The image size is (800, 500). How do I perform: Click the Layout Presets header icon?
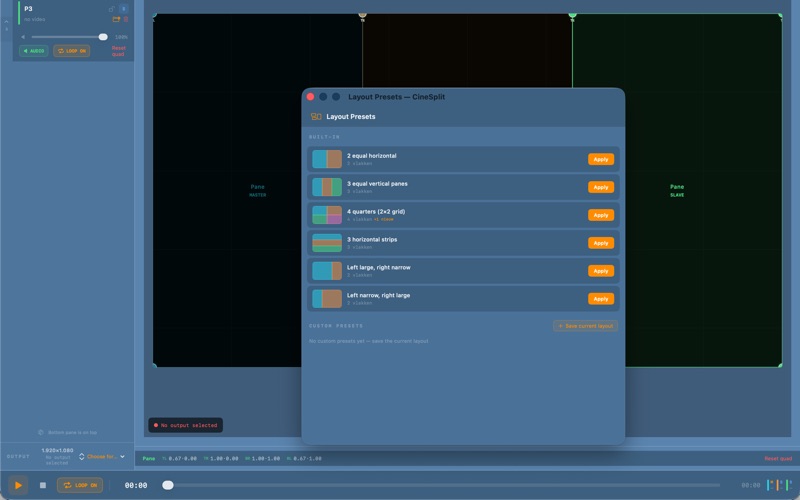[316, 117]
